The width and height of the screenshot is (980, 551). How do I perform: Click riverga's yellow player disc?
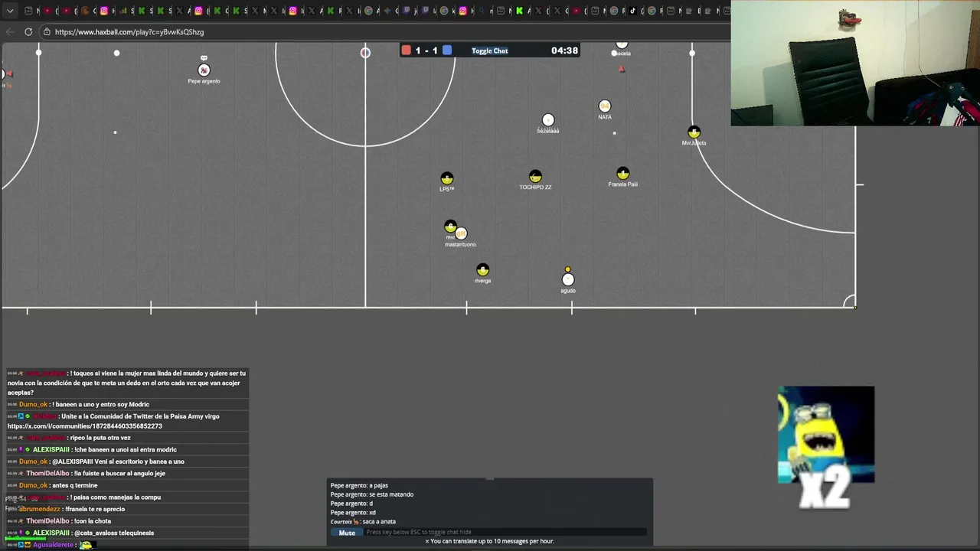pyautogui.click(x=482, y=270)
